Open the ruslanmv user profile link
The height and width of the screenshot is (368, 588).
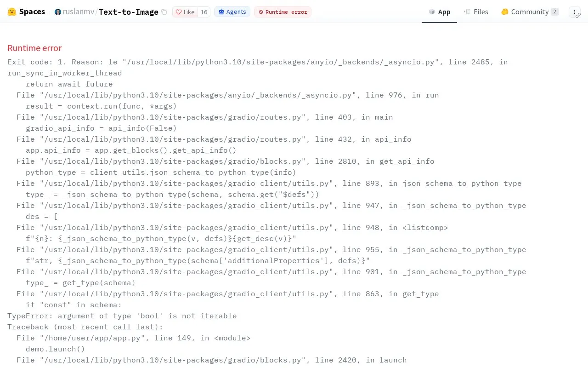click(78, 12)
